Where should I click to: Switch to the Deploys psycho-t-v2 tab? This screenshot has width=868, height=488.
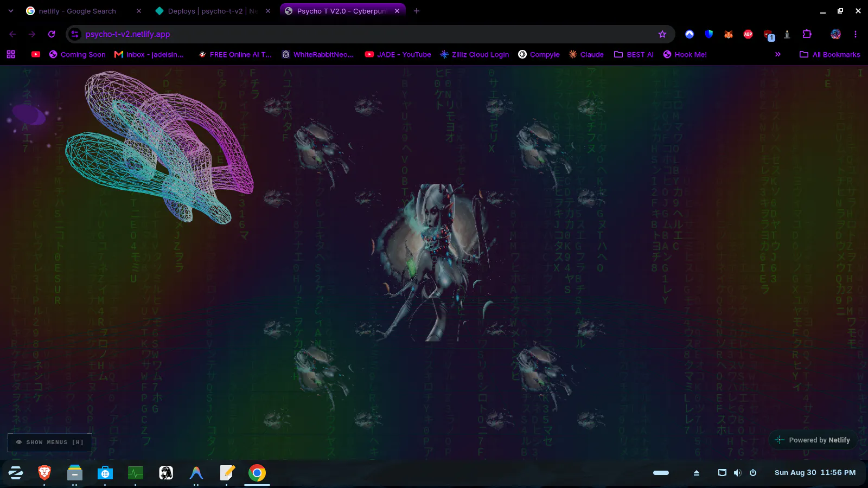tap(213, 11)
